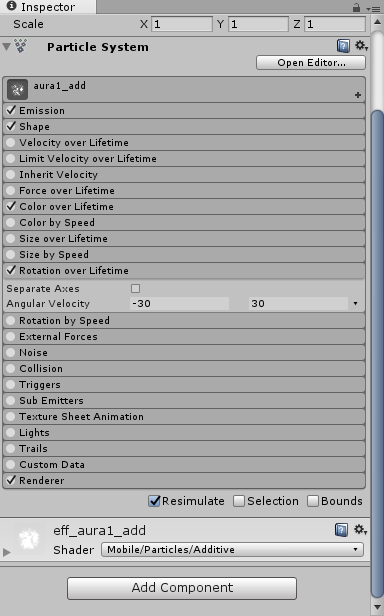Click the Scale Y input field

coord(258,24)
